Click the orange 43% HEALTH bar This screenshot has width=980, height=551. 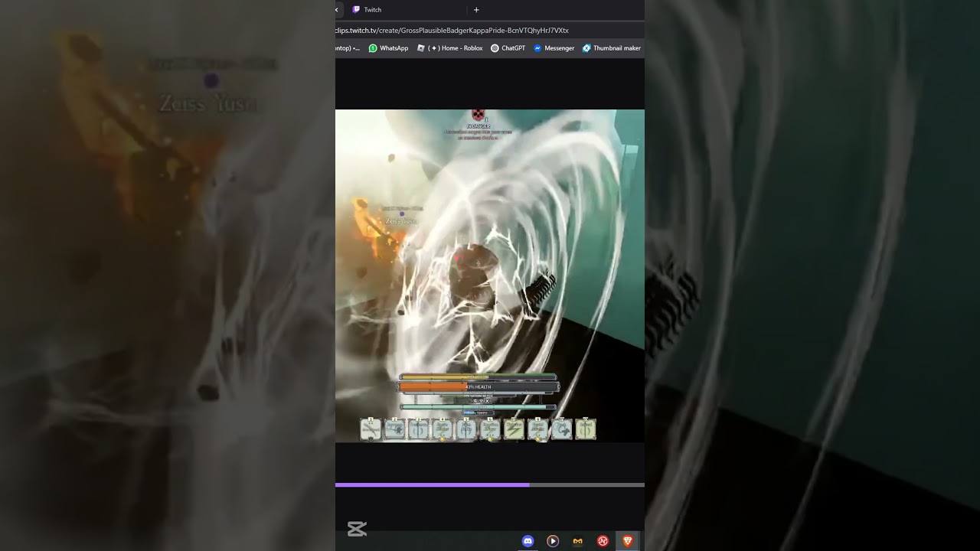[x=479, y=387]
